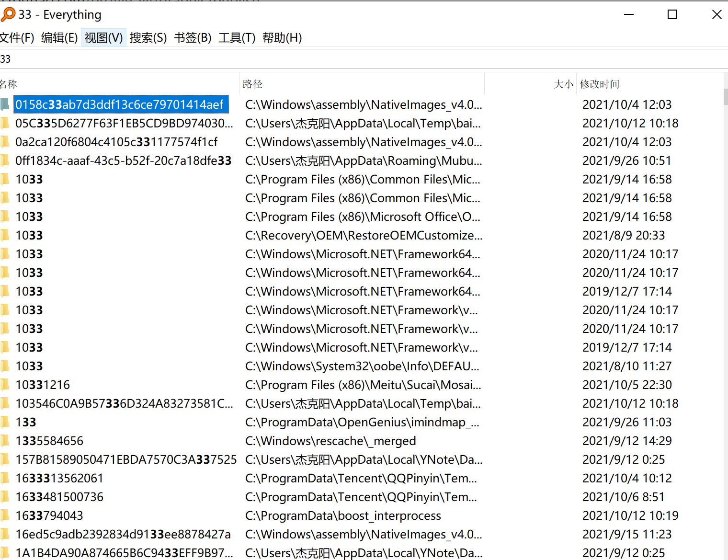This screenshot has height=560, width=728.
Task: Open the 帮助(H) menu
Action: point(282,38)
